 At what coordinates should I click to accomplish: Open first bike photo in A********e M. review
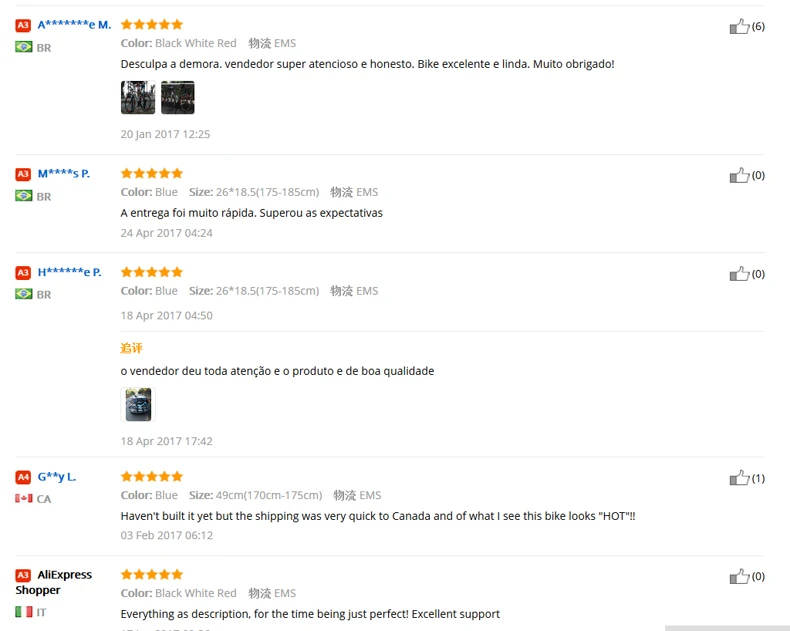[138, 97]
